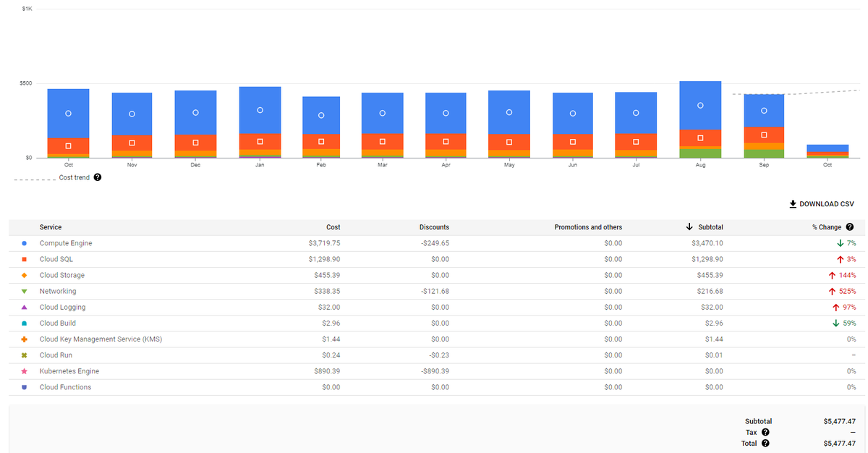868x453 pixels.
Task: Click Cloud Key Management Service (KMS)
Action: 101,339
